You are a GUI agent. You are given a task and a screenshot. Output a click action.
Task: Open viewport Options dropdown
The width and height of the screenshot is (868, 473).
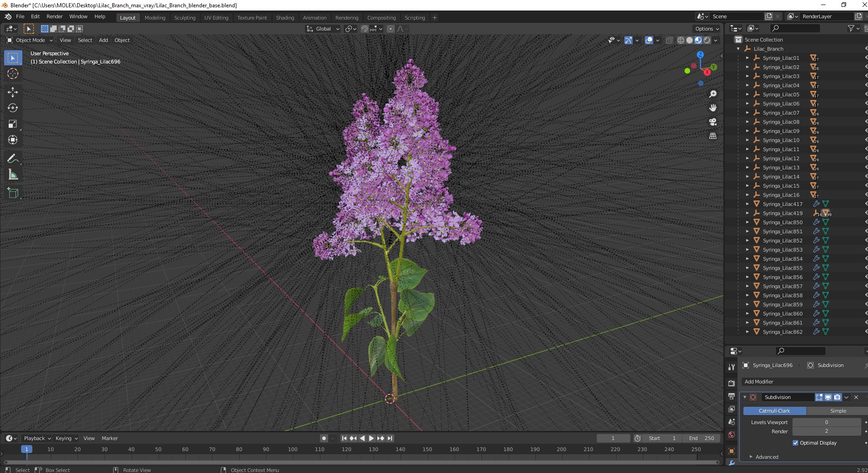707,29
